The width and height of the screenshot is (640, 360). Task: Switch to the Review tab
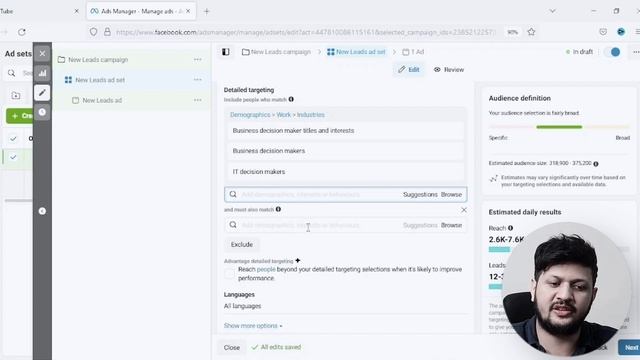449,70
